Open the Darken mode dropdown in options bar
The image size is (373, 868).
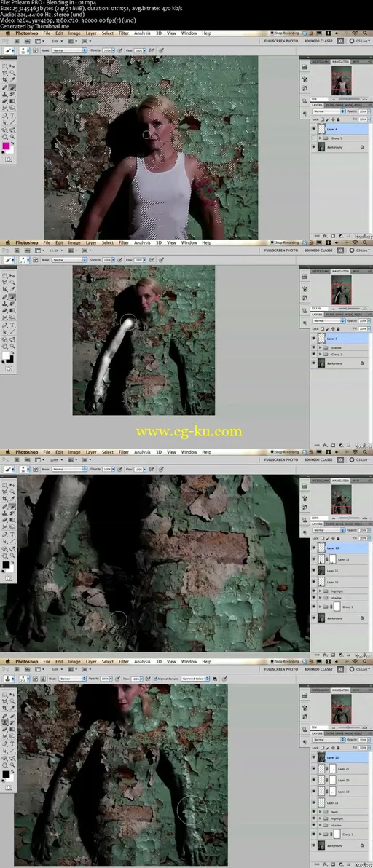73,679
